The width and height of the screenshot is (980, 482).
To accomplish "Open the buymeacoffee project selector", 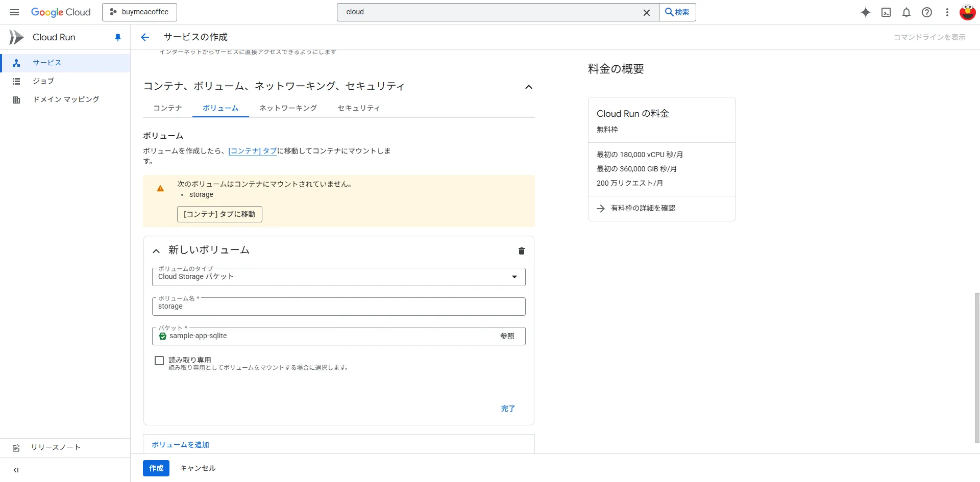I will tap(139, 12).
